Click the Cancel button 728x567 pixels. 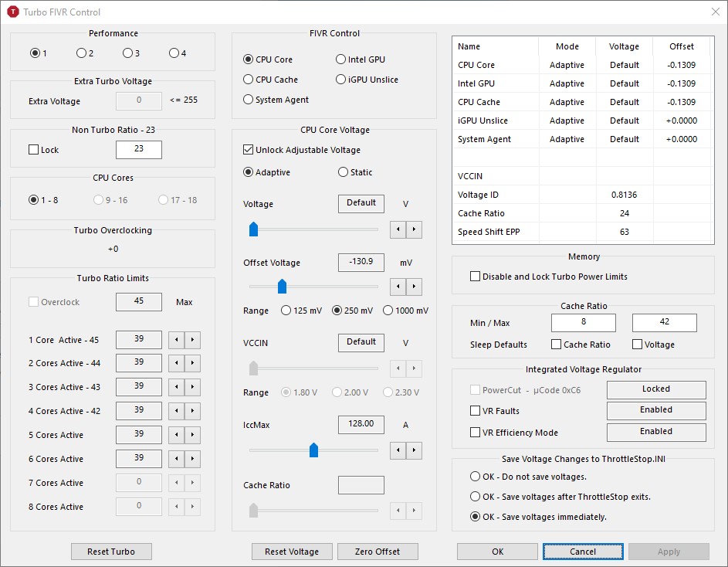point(583,552)
